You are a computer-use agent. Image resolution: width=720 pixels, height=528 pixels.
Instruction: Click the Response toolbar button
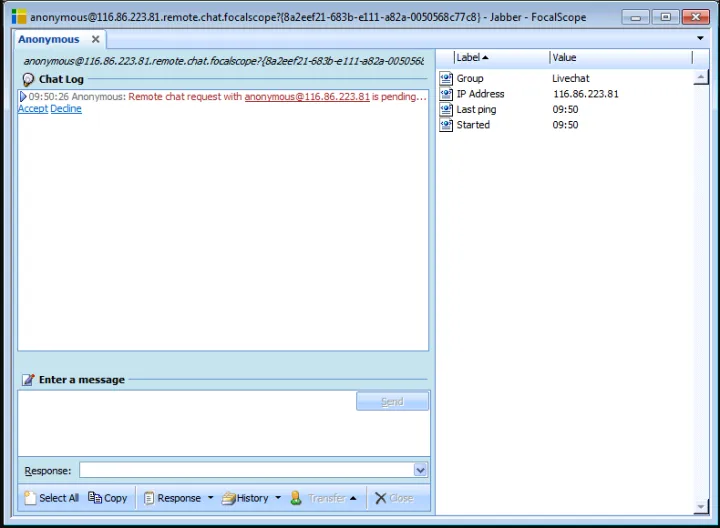pyautogui.click(x=173, y=498)
